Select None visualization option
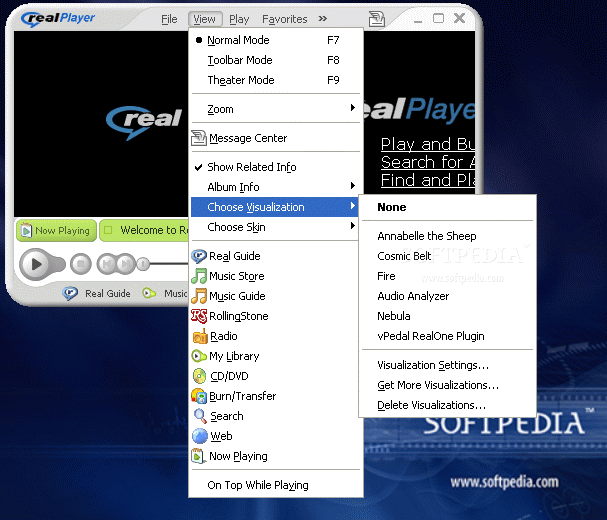This screenshot has width=607, height=520. [447, 207]
